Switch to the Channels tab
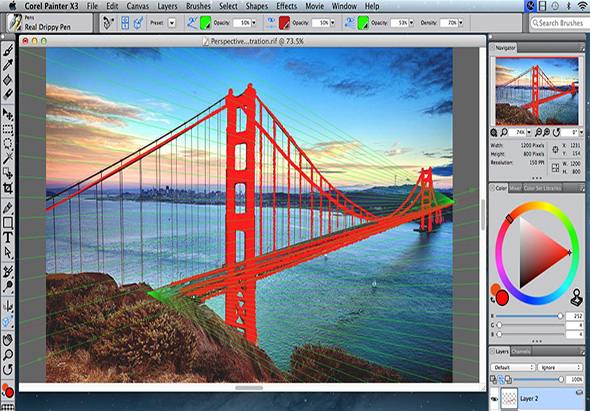The image size is (590, 411). coord(521,352)
